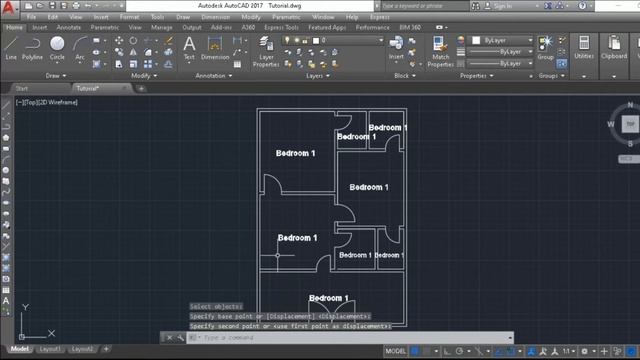The image size is (640, 360).
Task: Activate the Array tool in Modify panel
Action: pos(148,64)
